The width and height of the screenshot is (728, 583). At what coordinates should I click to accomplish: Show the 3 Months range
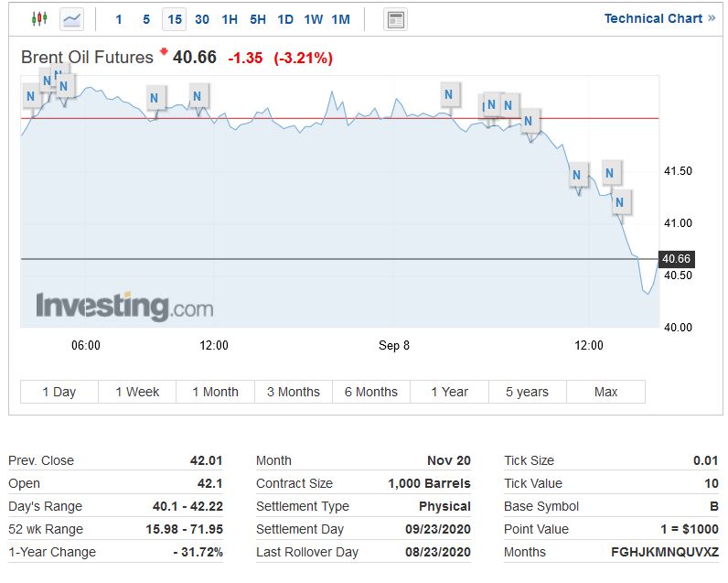click(x=294, y=392)
